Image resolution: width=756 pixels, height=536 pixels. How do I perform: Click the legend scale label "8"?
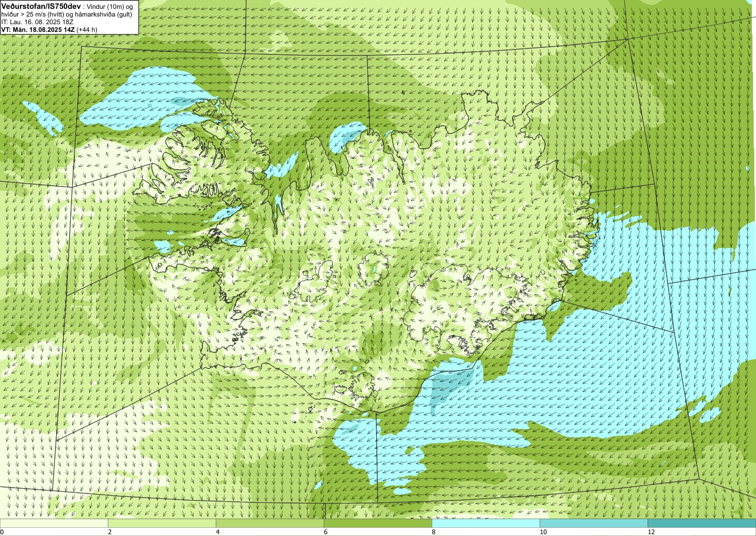[x=434, y=532]
